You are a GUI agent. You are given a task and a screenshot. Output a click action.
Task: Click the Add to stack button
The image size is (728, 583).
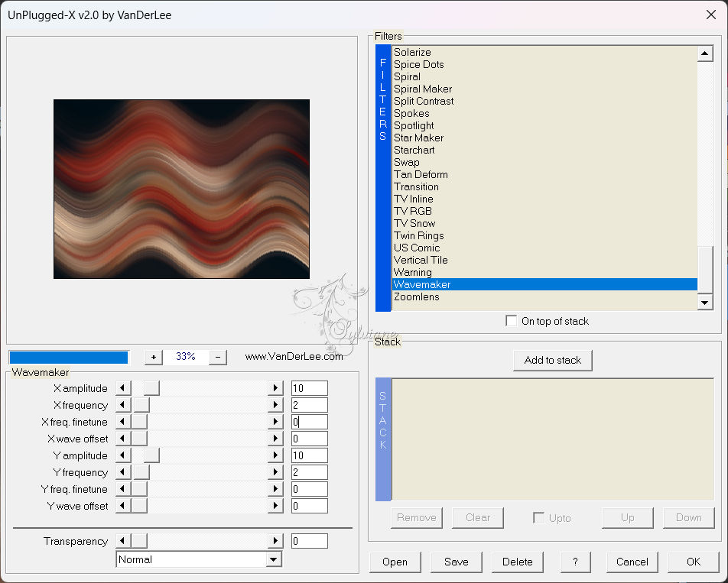click(x=552, y=361)
